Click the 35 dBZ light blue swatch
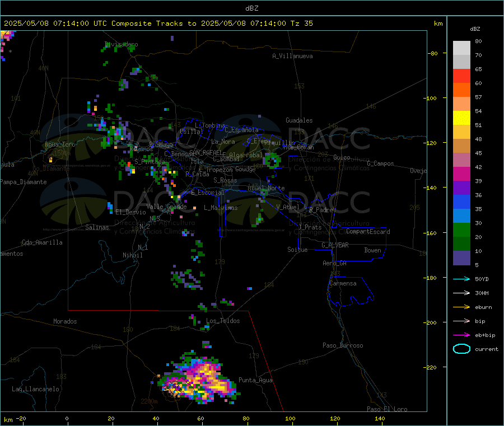504x426 pixels. pyautogui.click(x=461, y=216)
